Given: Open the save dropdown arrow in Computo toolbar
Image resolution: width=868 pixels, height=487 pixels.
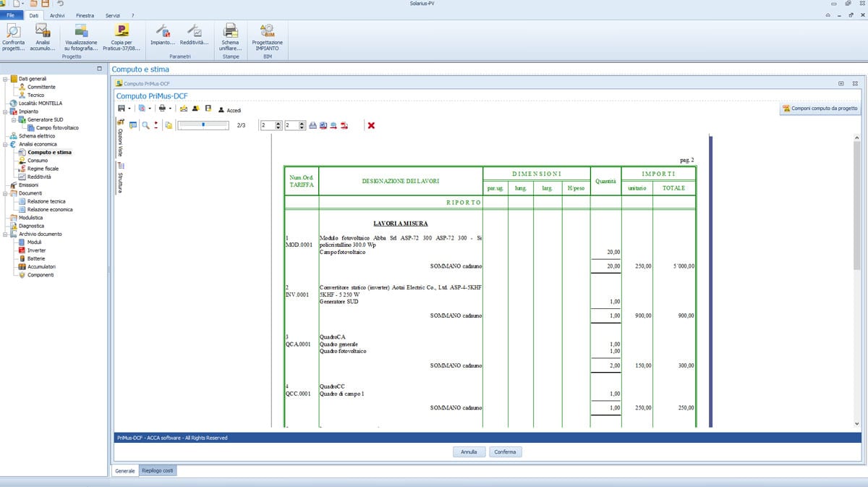Looking at the screenshot, I should click(x=129, y=109).
